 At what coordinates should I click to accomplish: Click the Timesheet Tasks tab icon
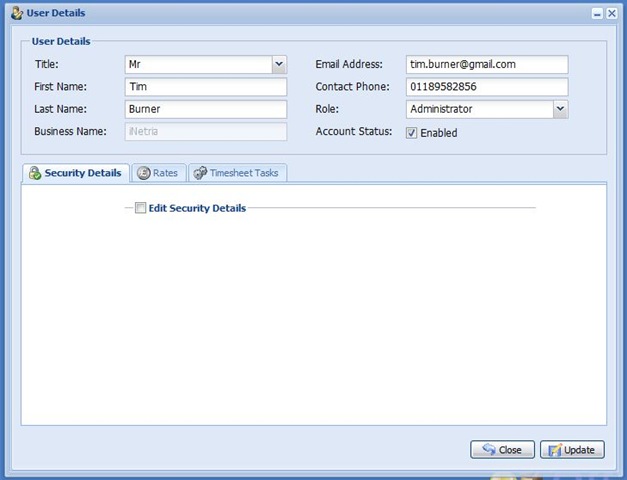200,173
